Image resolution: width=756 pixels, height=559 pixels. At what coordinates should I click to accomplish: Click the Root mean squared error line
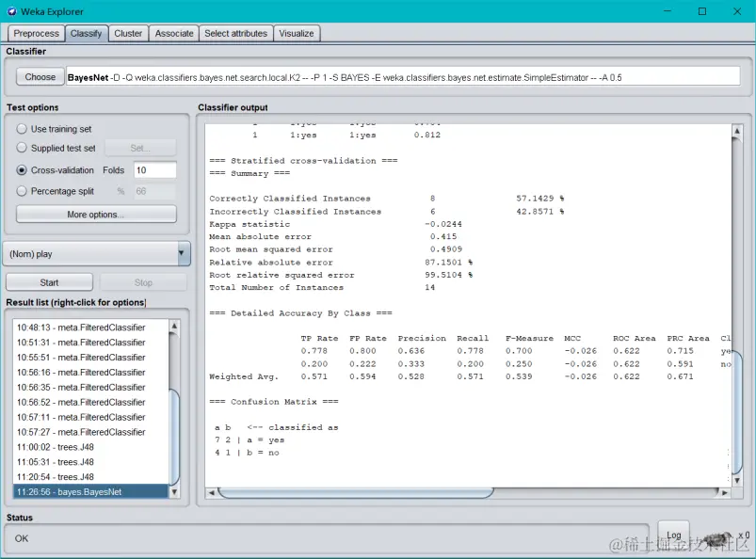click(335, 249)
